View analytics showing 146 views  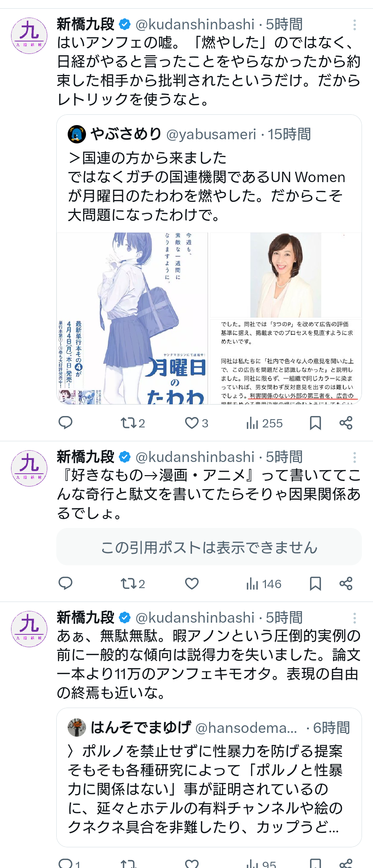pyautogui.click(x=264, y=584)
